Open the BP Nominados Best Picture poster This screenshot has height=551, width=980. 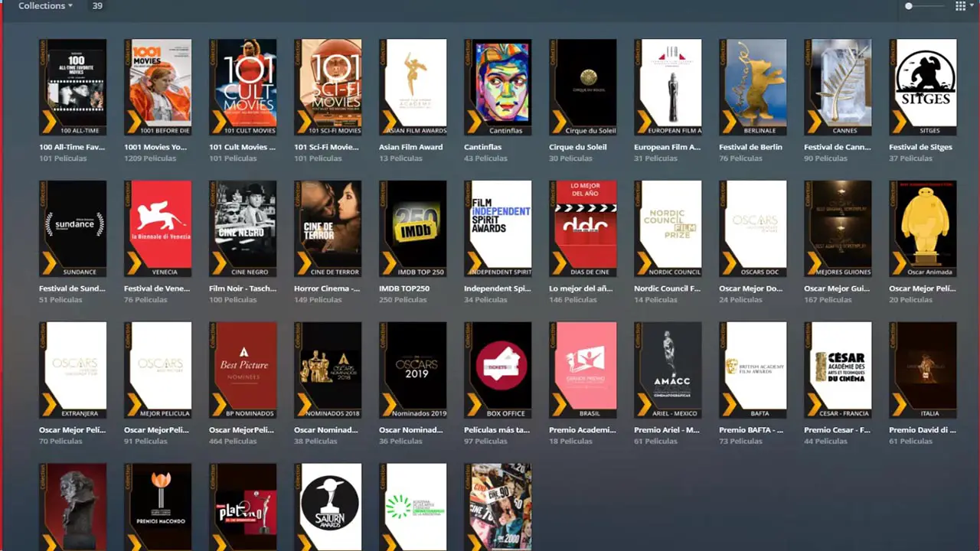[x=243, y=370]
